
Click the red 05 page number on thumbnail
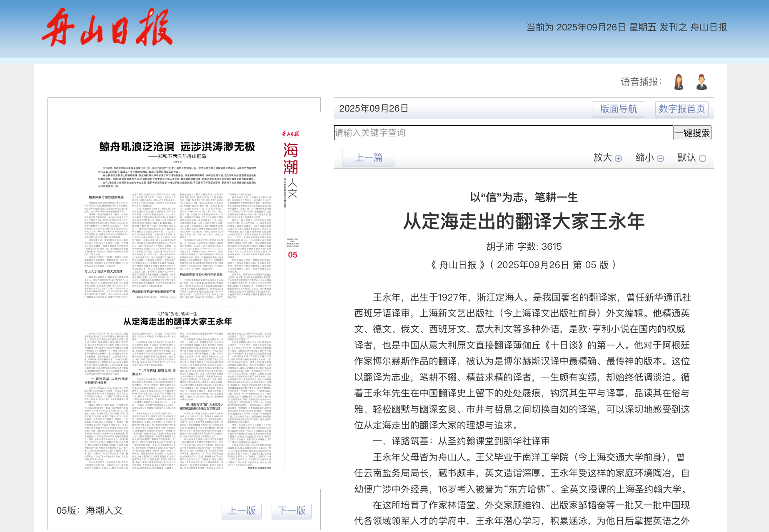click(x=292, y=255)
